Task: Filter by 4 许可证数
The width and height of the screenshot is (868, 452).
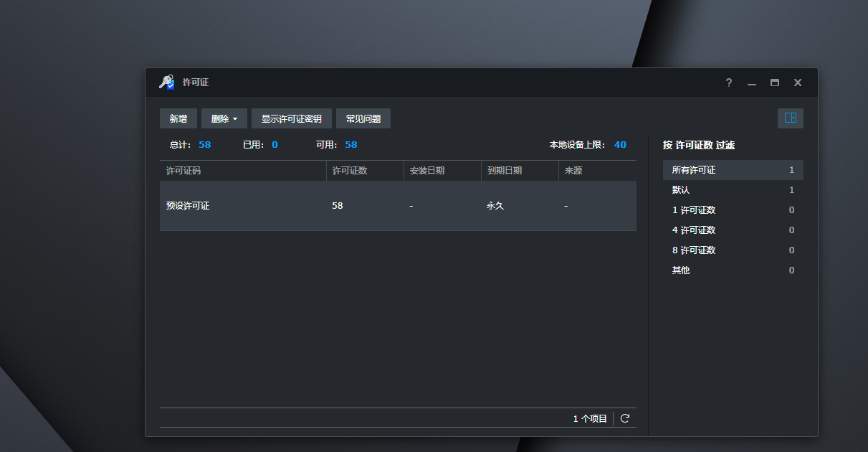Action: pos(733,230)
